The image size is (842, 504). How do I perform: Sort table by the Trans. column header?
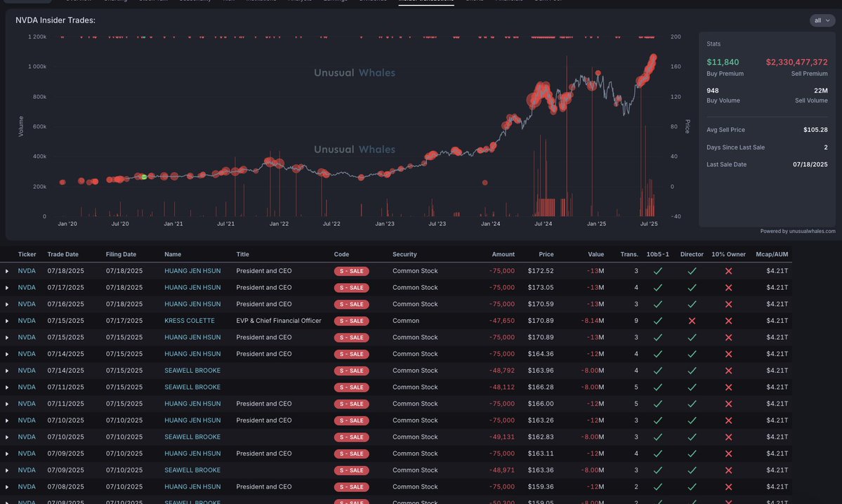click(629, 254)
